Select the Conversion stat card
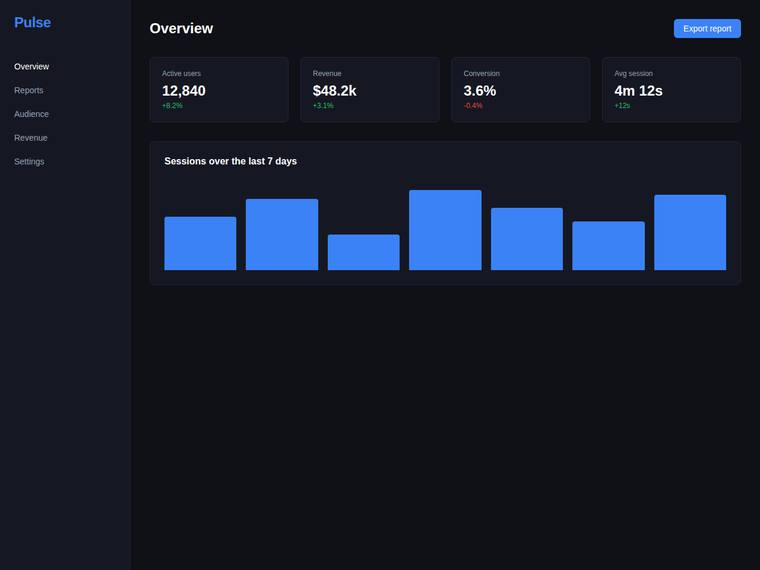Viewport: 760px width, 570px height. 521,90
